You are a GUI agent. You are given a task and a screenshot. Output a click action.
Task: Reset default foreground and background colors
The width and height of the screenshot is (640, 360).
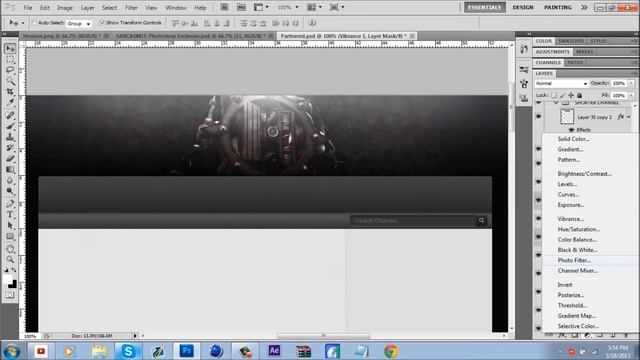point(6,270)
